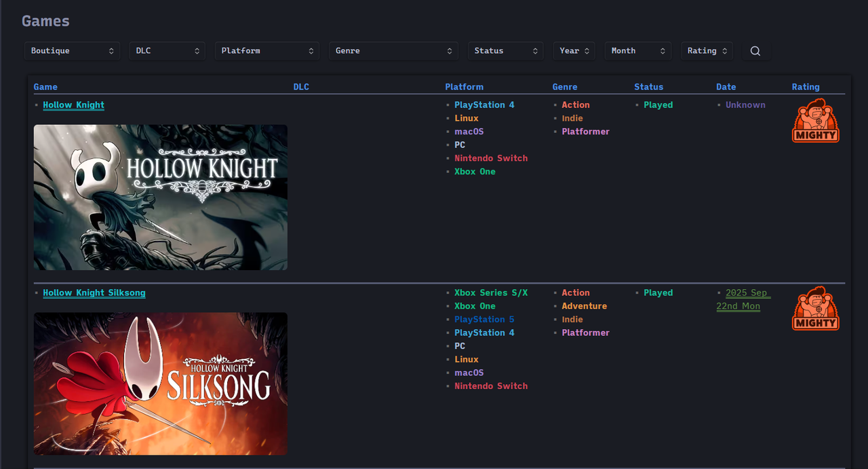The width and height of the screenshot is (868, 469).
Task: Click the Hollow Knight cover art thumbnail
Action: (161, 198)
